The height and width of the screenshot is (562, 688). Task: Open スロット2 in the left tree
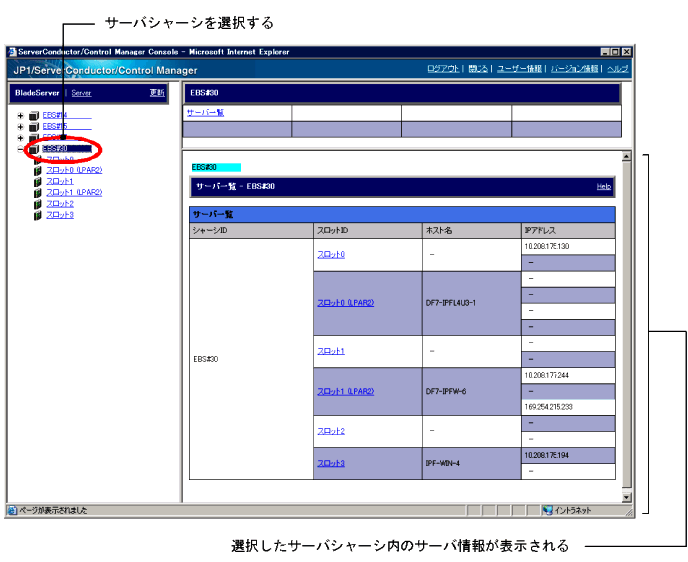click(x=60, y=204)
